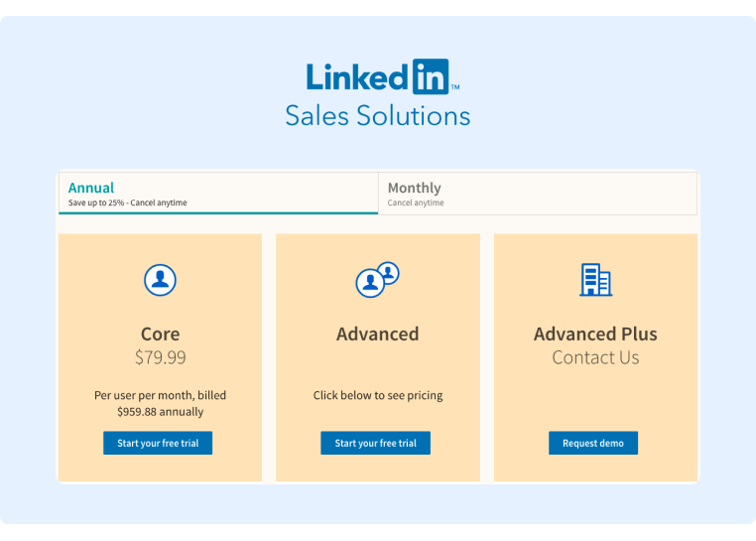Switch to the Monthly billing tab
The image size is (756, 541).
537,194
